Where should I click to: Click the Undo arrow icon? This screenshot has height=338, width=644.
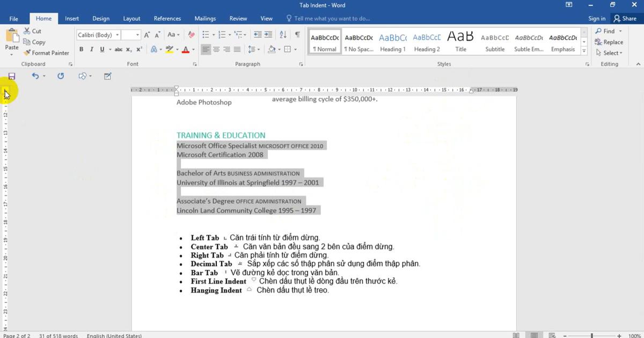pyautogui.click(x=35, y=76)
